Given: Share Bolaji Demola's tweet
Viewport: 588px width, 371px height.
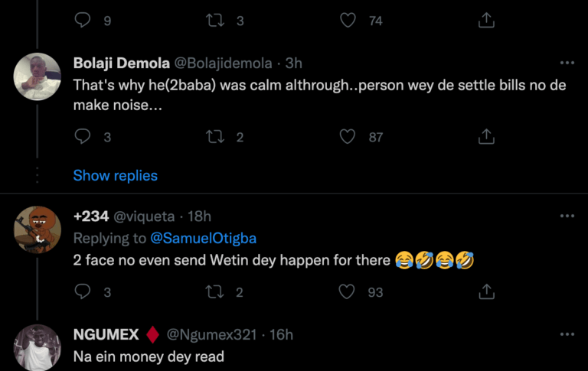Looking at the screenshot, I should click(x=486, y=137).
